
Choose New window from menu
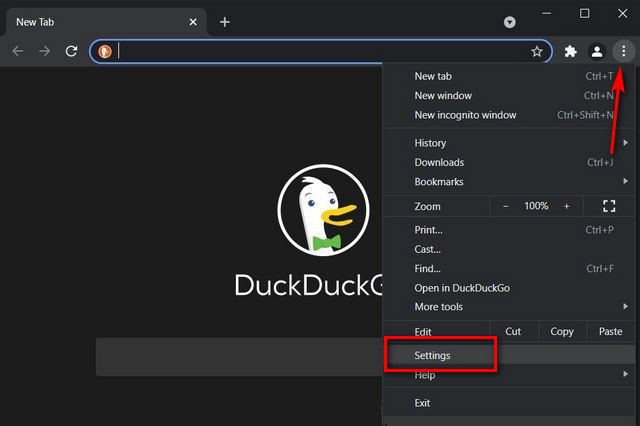509,95
